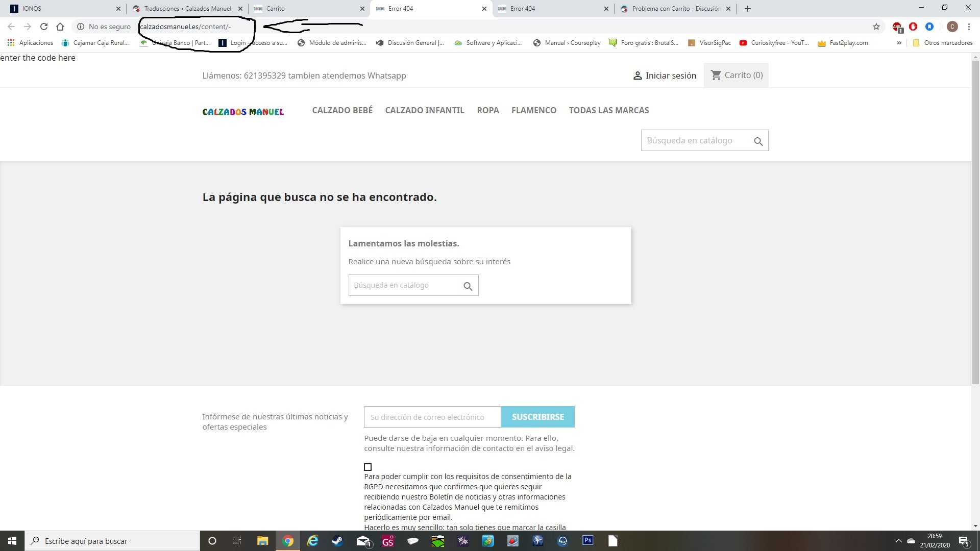
Task: Open Chrome three-dot menu
Action: (969, 27)
